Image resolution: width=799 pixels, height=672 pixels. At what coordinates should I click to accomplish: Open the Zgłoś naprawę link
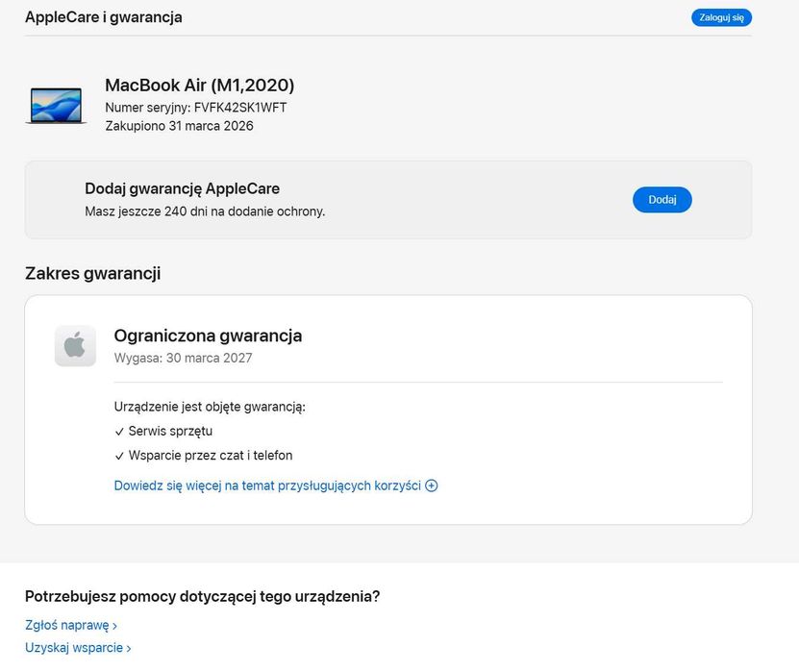pos(71,625)
